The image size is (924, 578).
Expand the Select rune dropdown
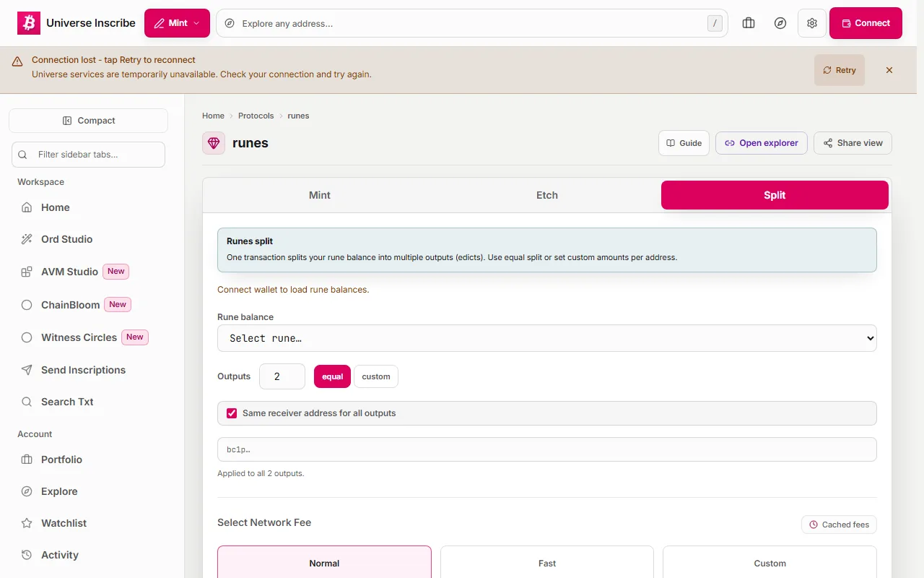coord(547,338)
